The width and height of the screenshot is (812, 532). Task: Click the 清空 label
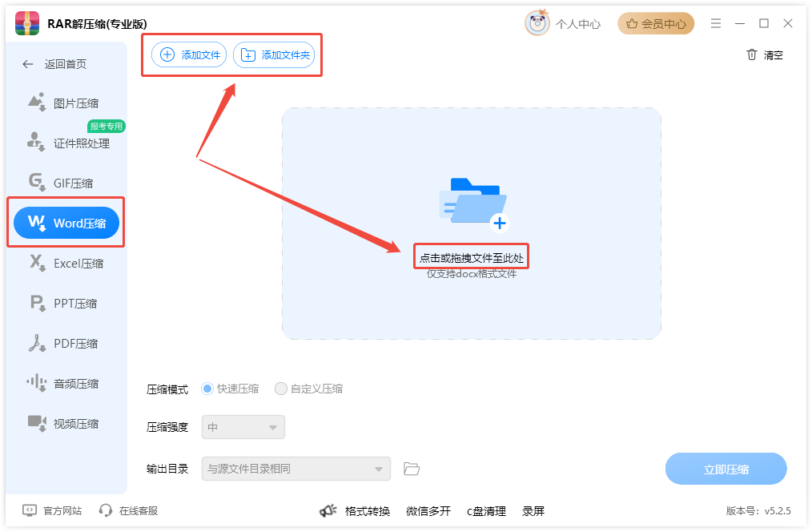pyautogui.click(x=773, y=55)
